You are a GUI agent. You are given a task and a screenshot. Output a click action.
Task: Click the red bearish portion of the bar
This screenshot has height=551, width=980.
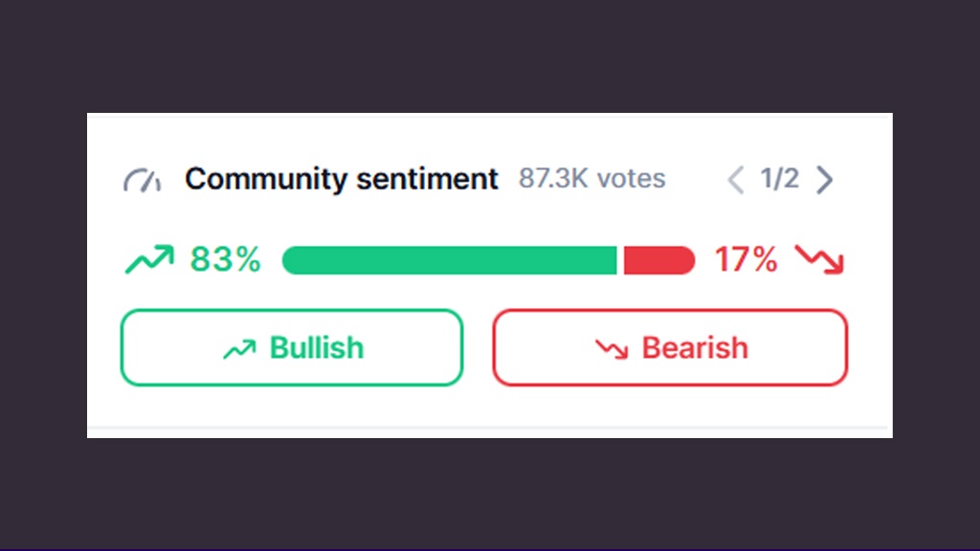[658, 260]
